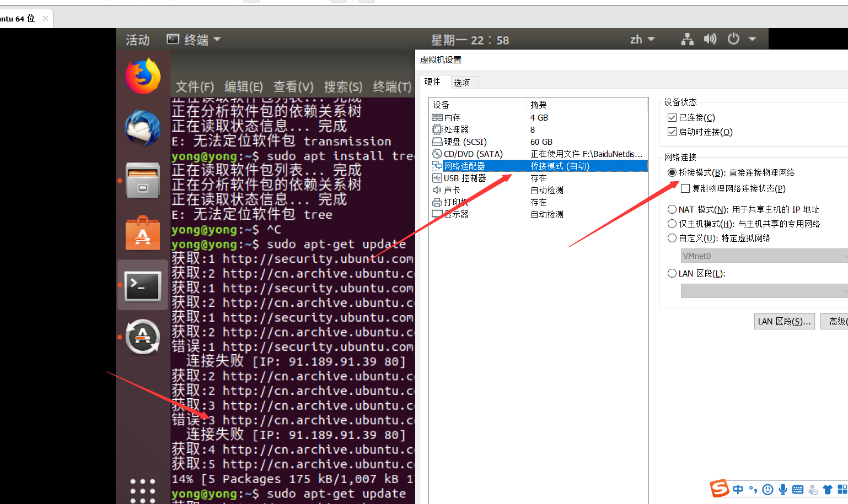The width and height of the screenshot is (848, 504).
Task: Launch Thunderbird from the dock
Action: pyautogui.click(x=142, y=128)
